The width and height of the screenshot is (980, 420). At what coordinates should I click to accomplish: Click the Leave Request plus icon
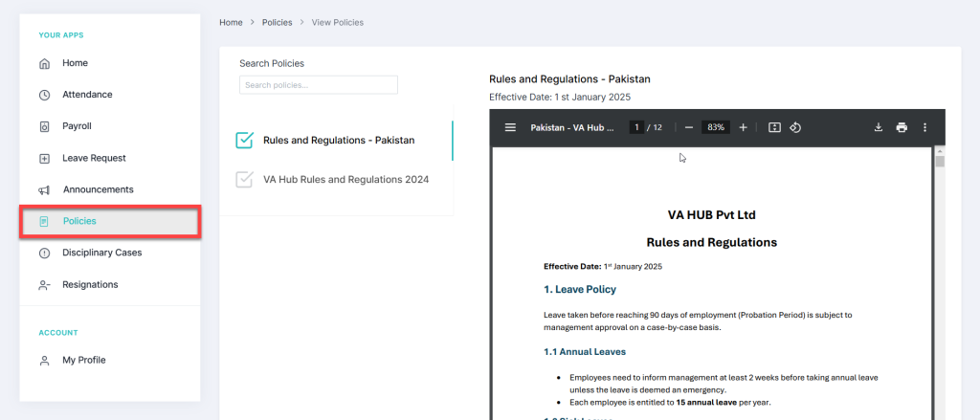(44, 159)
